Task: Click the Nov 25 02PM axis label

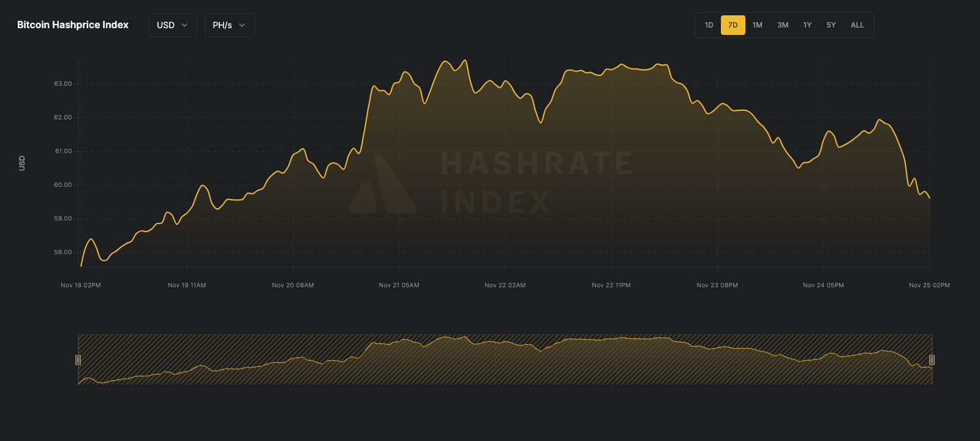Action: click(x=929, y=285)
